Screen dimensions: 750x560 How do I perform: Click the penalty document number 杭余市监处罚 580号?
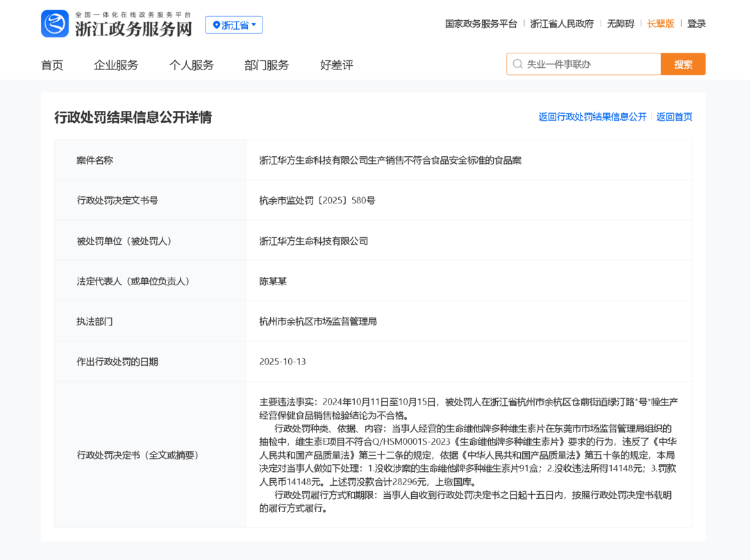tap(317, 201)
